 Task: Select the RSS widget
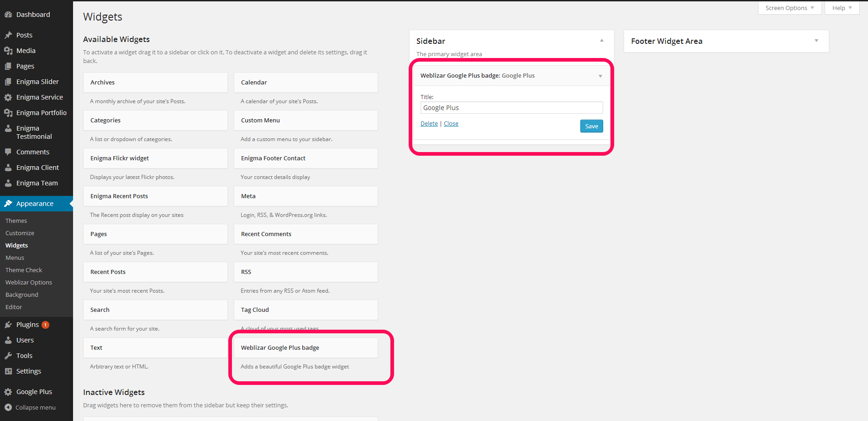pos(306,272)
